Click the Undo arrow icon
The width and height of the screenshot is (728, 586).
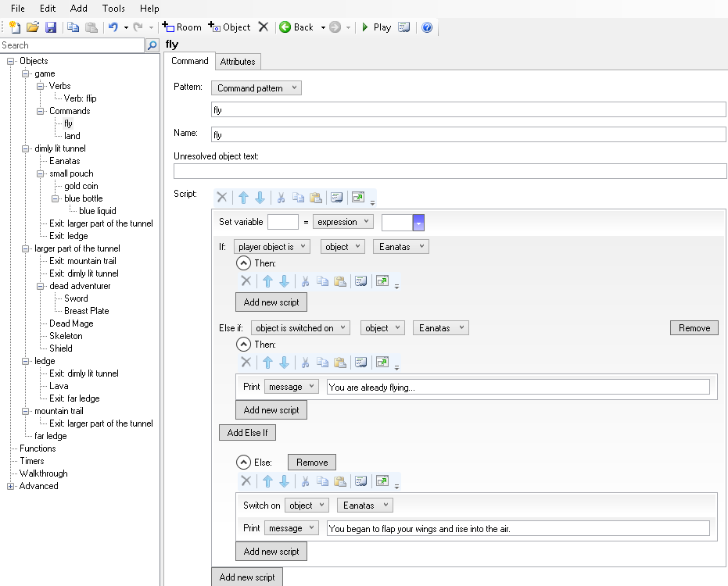(x=113, y=27)
